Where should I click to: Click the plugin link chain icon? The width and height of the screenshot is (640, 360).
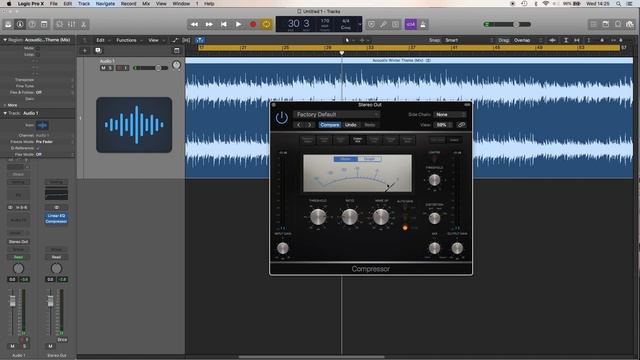(461, 125)
